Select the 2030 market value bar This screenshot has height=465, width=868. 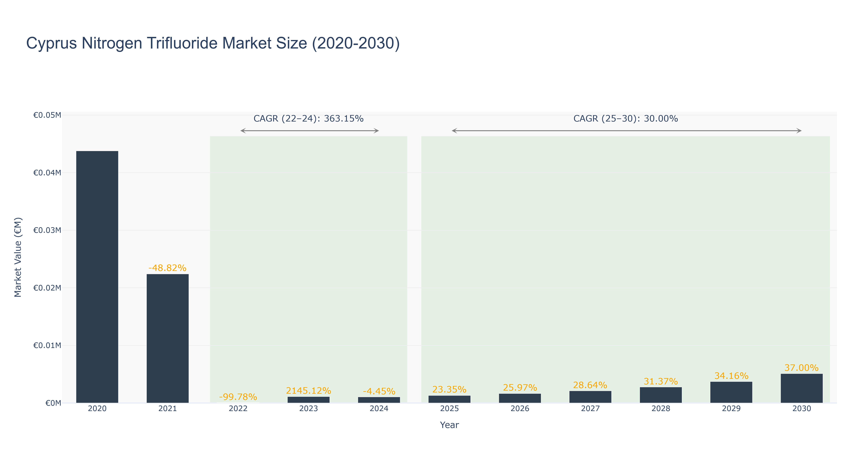pyautogui.click(x=801, y=388)
